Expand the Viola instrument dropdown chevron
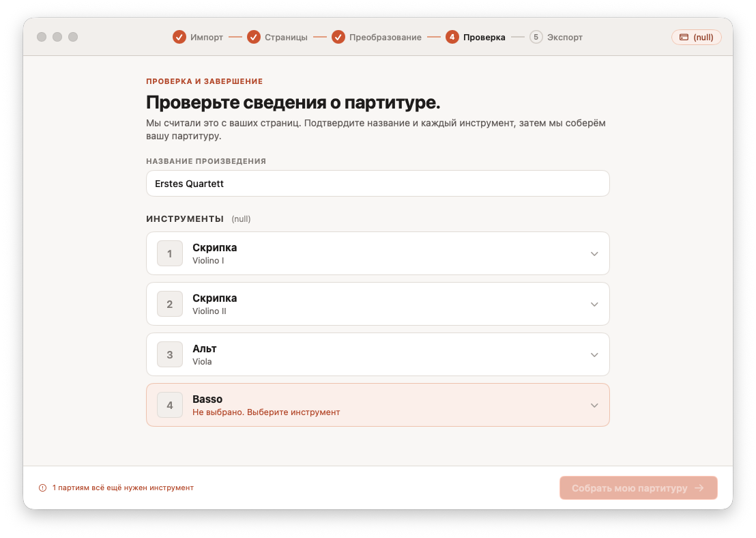756x538 pixels. click(x=594, y=355)
